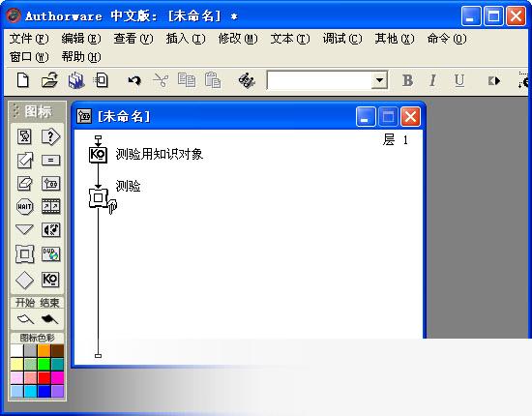Click inside the text style combo box
This screenshot has width=532, height=416.
coord(319,80)
